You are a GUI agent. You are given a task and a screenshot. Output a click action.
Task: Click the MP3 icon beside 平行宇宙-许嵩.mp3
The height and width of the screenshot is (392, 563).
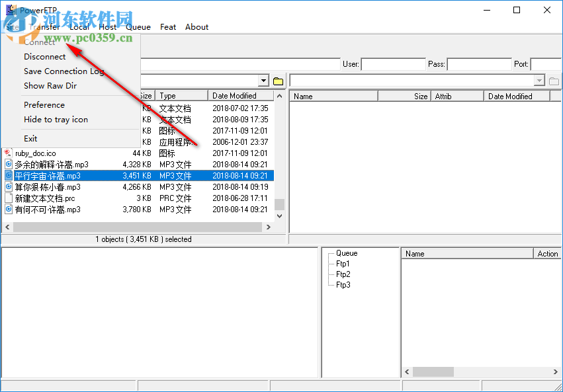tap(7, 175)
